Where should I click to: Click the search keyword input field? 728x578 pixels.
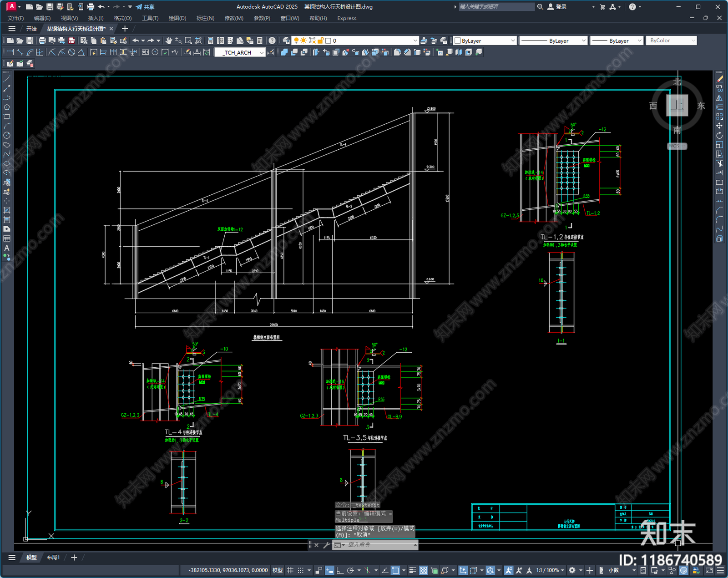point(496,7)
